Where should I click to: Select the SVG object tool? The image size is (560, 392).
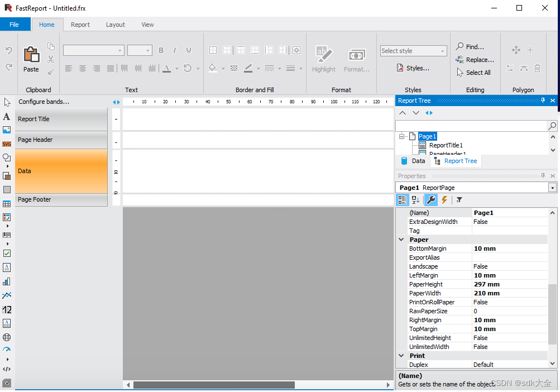pos(7,144)
